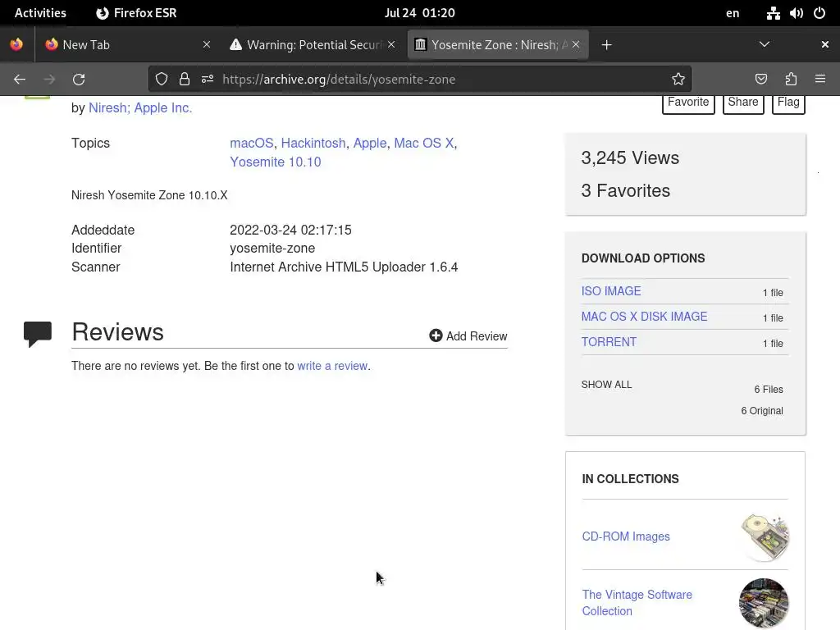Open a new tab with plus icon
840x630 pixels.
tap(606, 45)
